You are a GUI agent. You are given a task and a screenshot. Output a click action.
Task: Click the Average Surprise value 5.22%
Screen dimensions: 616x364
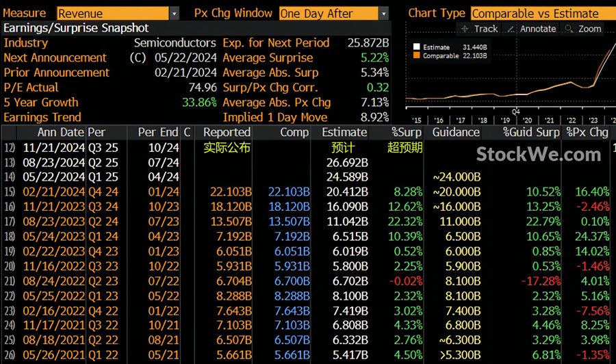coord(375,57)
